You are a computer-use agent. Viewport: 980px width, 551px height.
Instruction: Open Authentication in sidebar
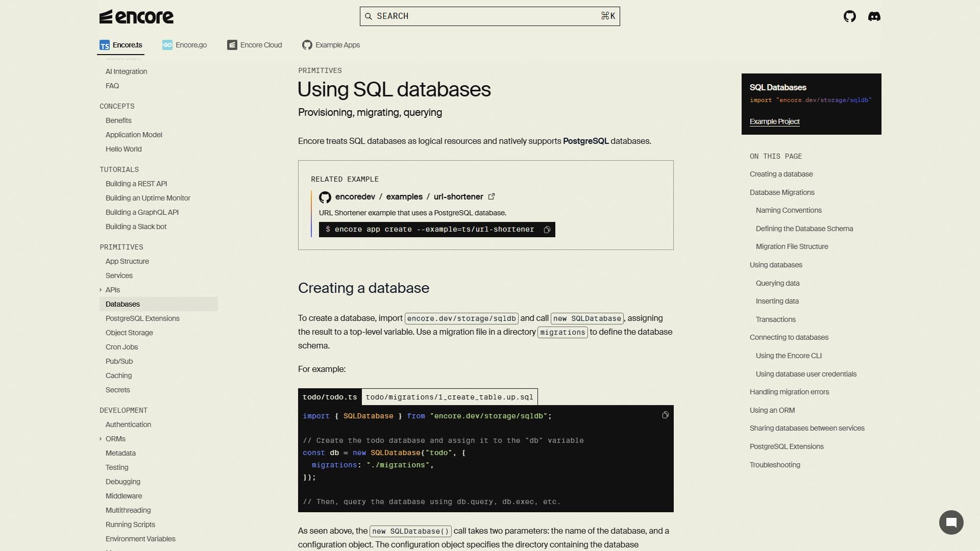tap(128, 424)
